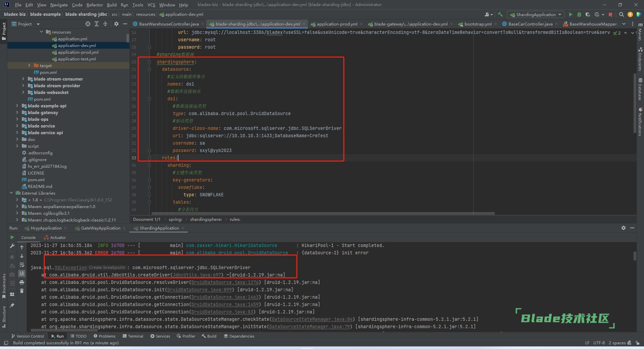Open the Dependencies tool window

point(239,336)
